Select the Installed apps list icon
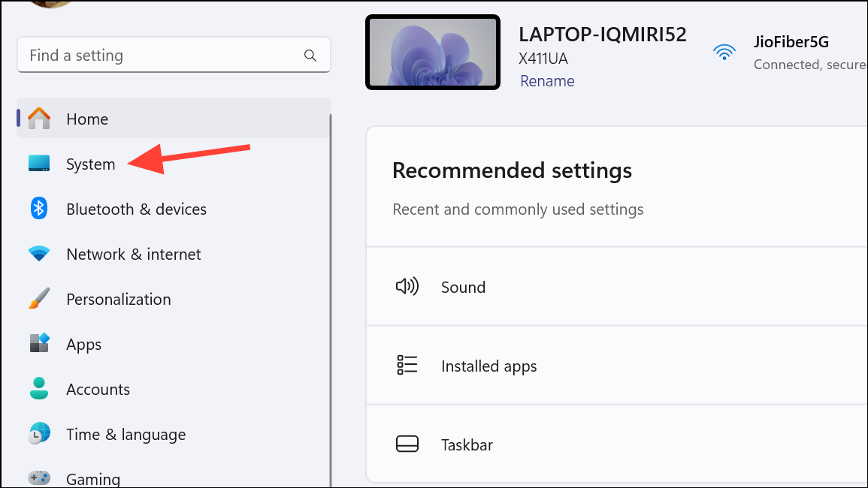868x488 pixels. pos(407,365)
